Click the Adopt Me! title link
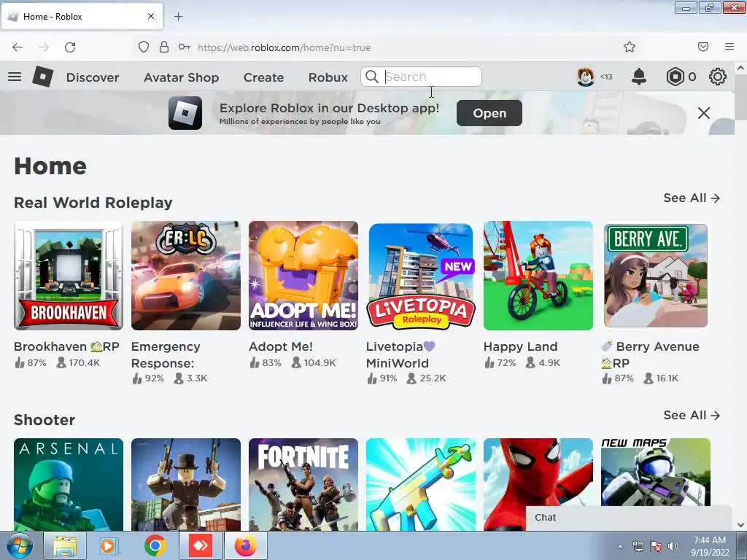This screenshot has height=560, width=747. (281, 346)
